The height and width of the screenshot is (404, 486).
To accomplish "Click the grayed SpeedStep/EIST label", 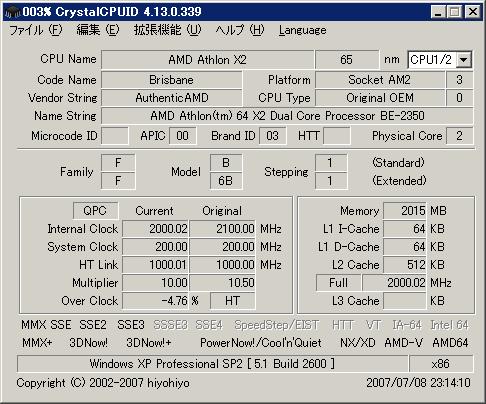I will 277,325.
